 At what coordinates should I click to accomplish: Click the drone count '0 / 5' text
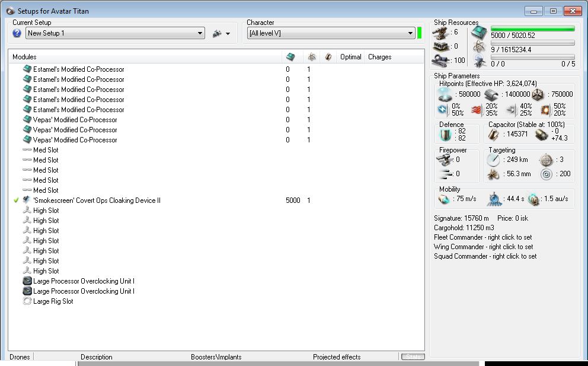pos(568,64)
